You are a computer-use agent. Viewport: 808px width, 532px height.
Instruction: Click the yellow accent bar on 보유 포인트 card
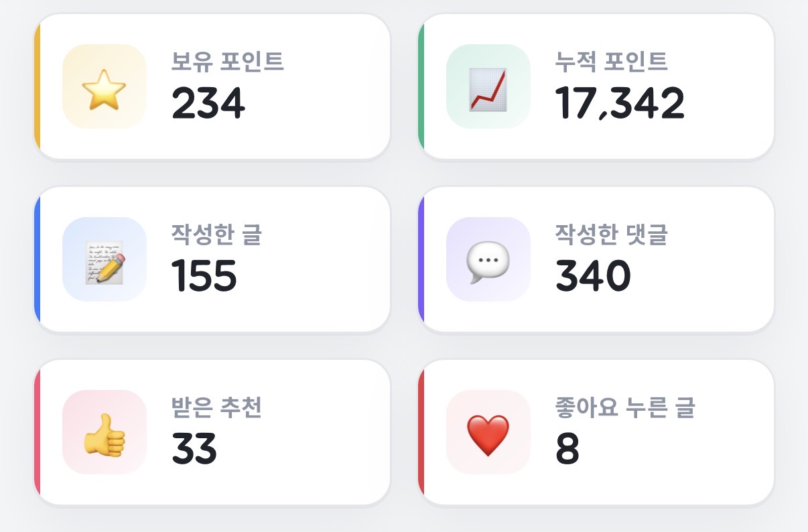pos(37,86)
